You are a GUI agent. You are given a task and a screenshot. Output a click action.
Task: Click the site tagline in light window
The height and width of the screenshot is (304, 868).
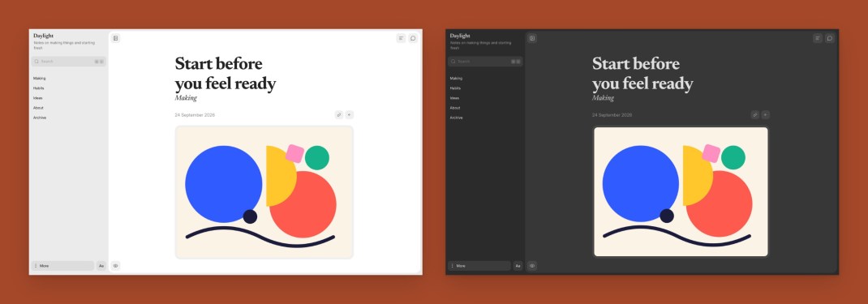pos(63,45)
